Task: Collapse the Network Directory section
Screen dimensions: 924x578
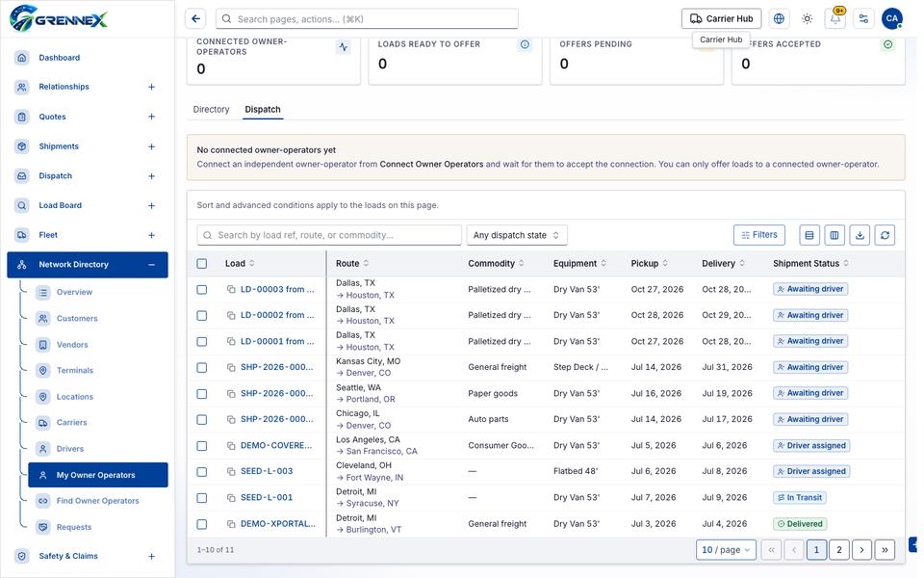Action: [151, 265]
